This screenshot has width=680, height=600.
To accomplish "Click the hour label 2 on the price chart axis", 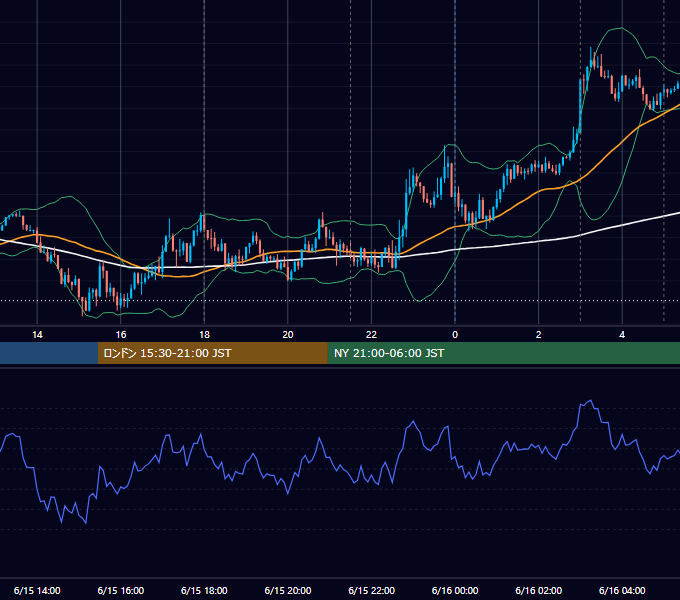I will coord(539,335).
